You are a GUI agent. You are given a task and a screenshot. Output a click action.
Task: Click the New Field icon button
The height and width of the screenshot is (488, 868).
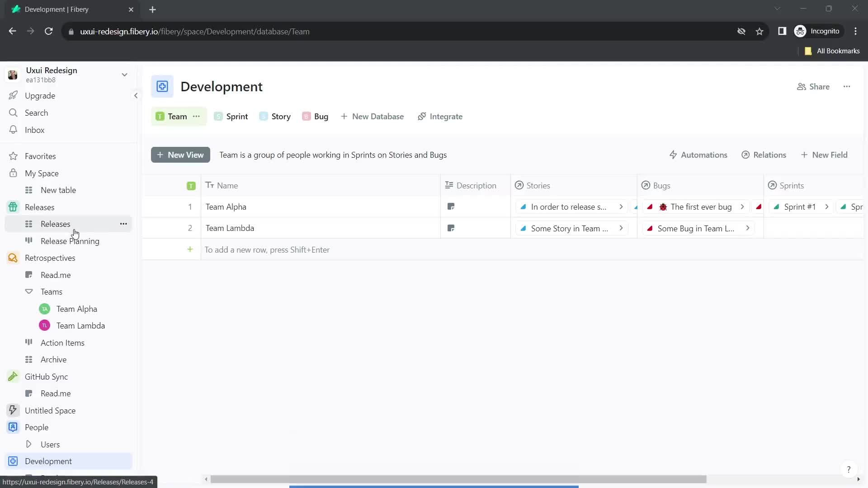click(805, 155)
